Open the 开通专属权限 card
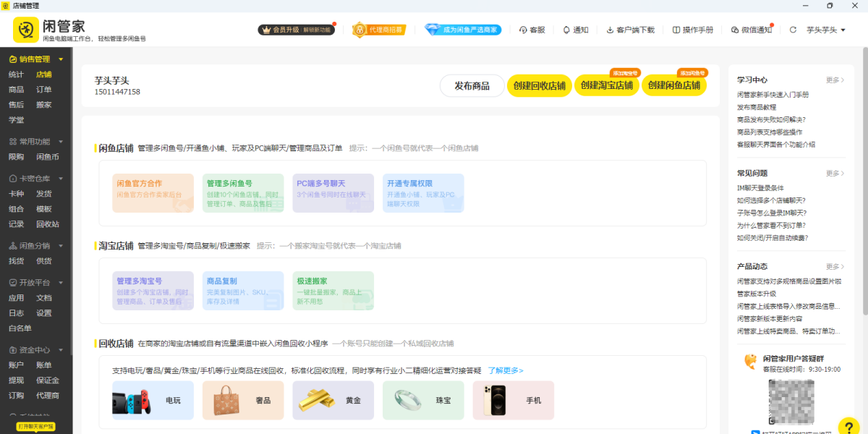 (423, 193)
